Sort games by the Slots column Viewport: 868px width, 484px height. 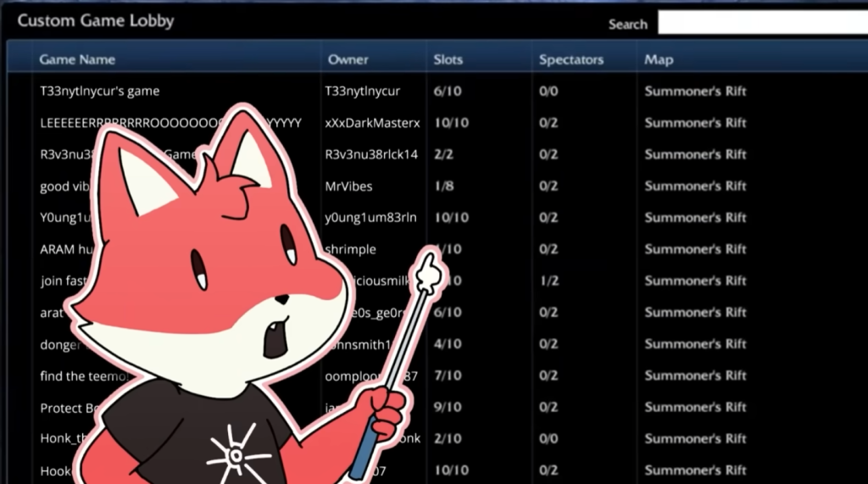(448, 59)
